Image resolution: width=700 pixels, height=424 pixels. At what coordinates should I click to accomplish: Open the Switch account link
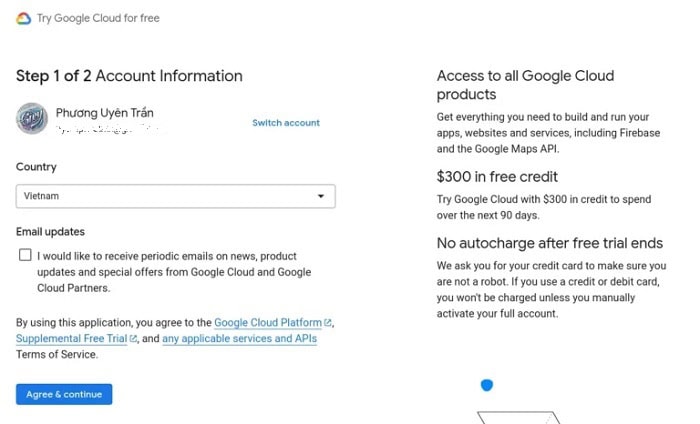(x=286, y=123)
